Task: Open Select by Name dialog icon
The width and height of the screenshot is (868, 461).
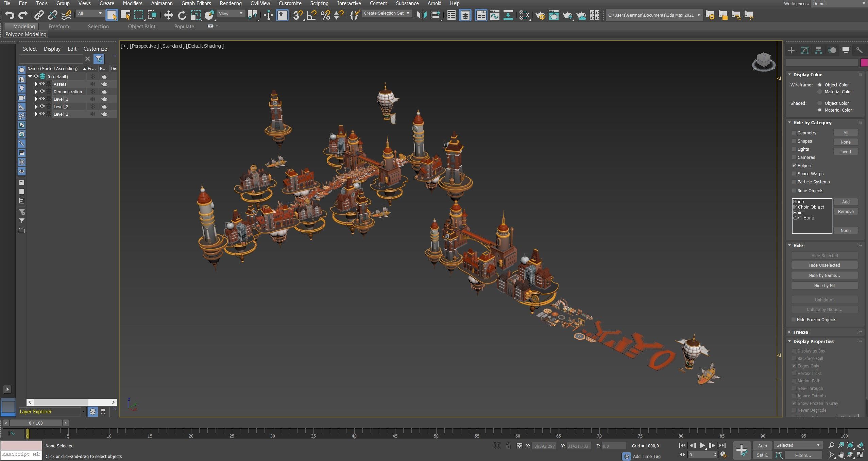Action: (x=125, y=15)
